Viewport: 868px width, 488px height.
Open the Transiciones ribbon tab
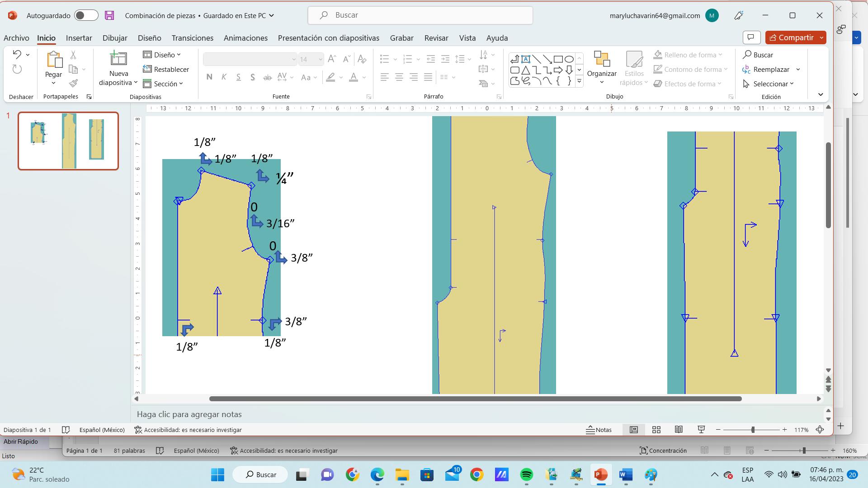192,38
